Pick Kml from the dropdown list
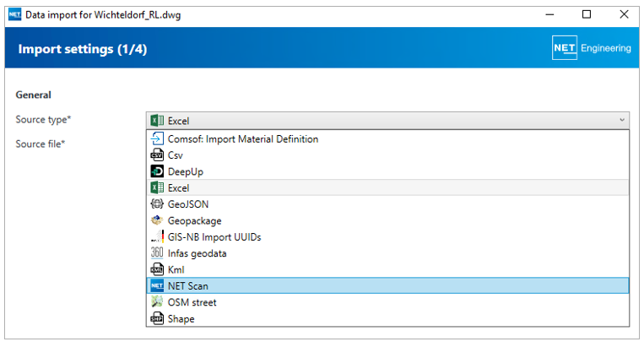 click(387, 269)
